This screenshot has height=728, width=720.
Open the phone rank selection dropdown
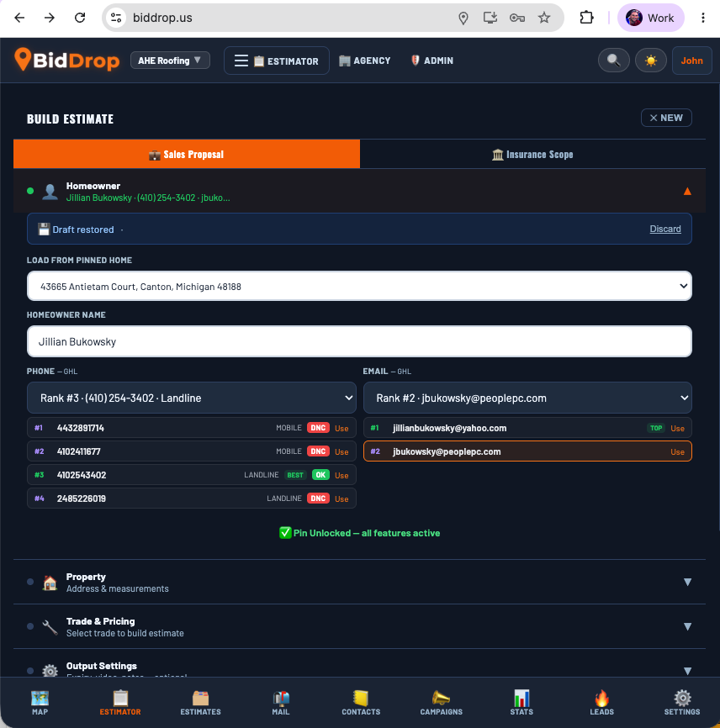point(192,398)
